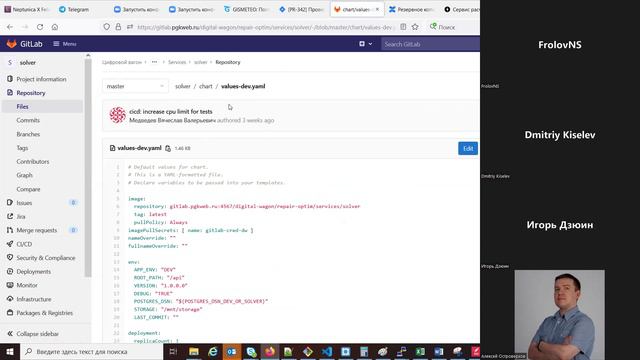
Task: Open Commits in the sidebar
Action: pos(28,120)
